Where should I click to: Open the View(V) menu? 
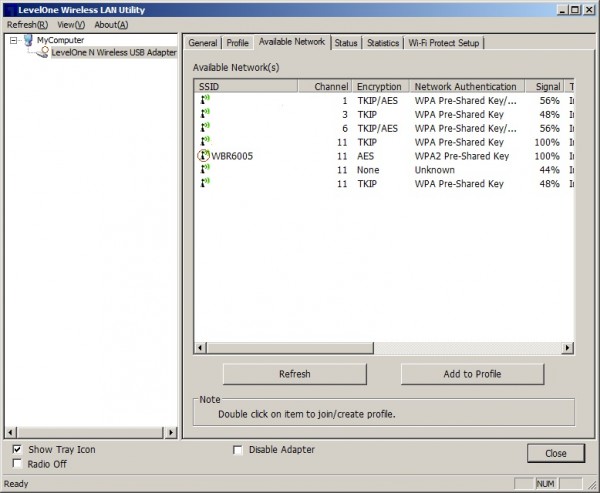tap(71, 25)
